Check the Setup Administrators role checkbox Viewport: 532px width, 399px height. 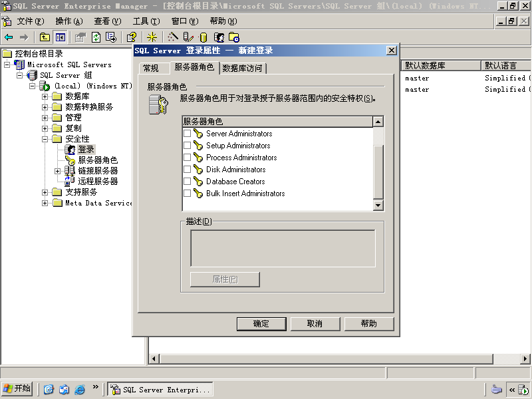[187, 145]
